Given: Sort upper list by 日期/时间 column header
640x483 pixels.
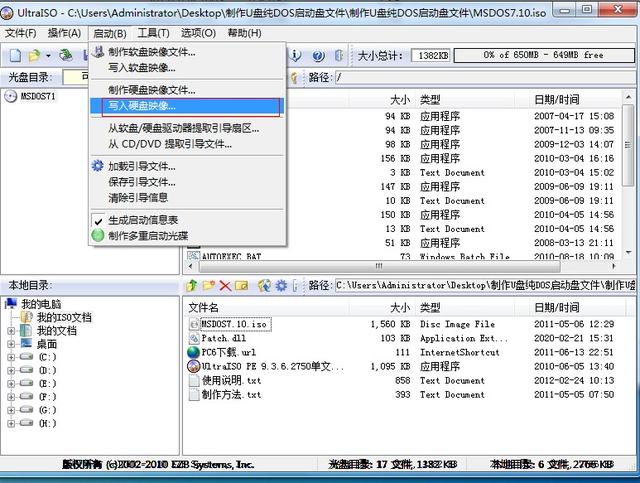Looking at the screenshot, I should point(575,99).
